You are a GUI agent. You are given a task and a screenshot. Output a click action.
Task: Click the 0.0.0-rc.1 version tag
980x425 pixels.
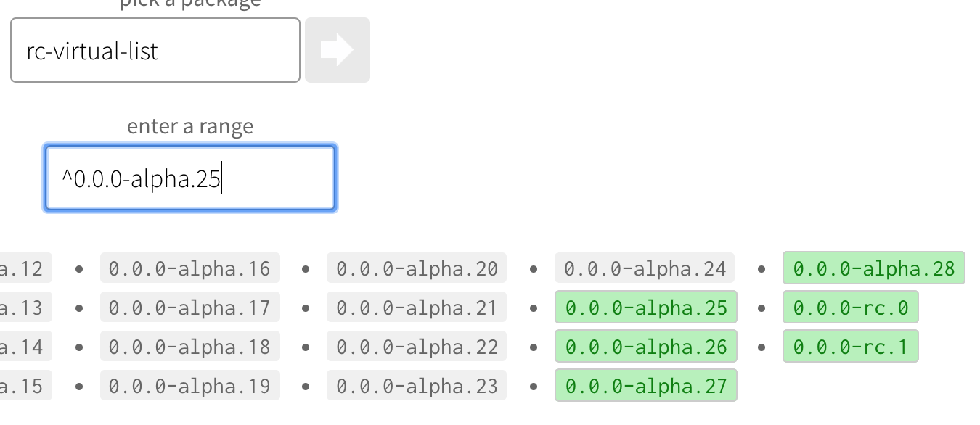pyautogui.click(x=850, y=346)
